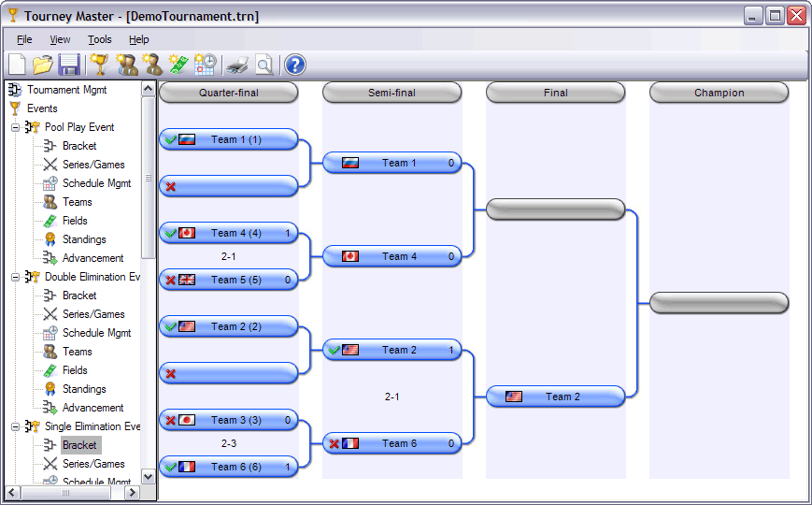Open print preview with the magnifier icon
812x505 pixels.
264,65
